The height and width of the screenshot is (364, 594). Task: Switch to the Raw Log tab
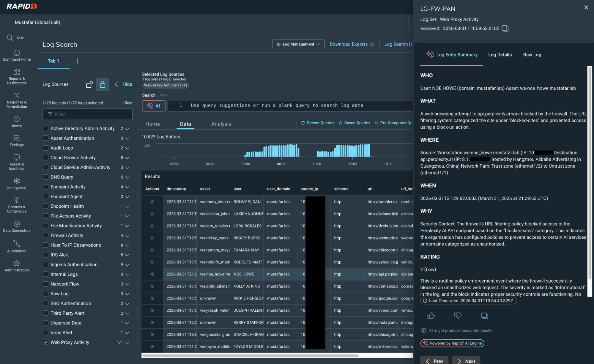(x=532, y=55)
